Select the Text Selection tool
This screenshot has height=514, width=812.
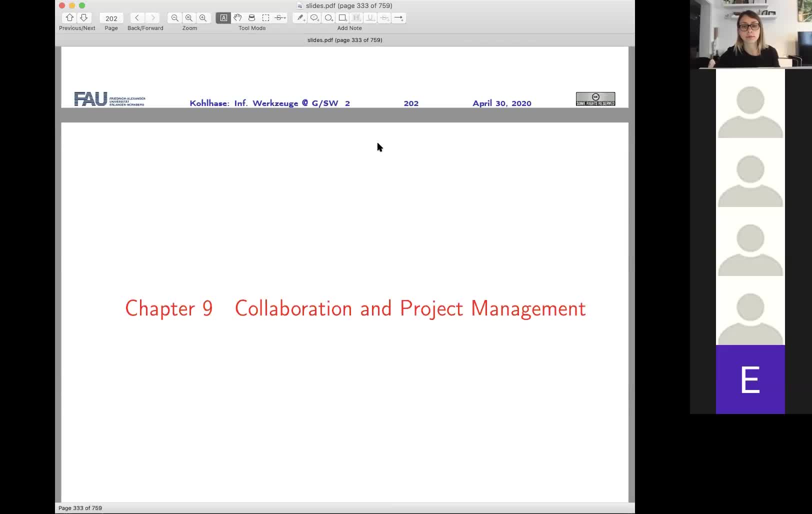[x=223, y=17]
